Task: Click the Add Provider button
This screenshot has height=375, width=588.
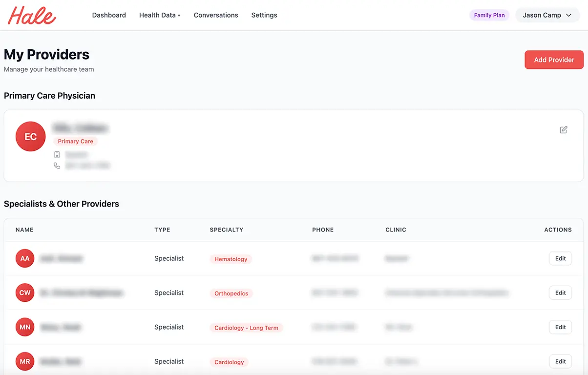Action: 554,60
